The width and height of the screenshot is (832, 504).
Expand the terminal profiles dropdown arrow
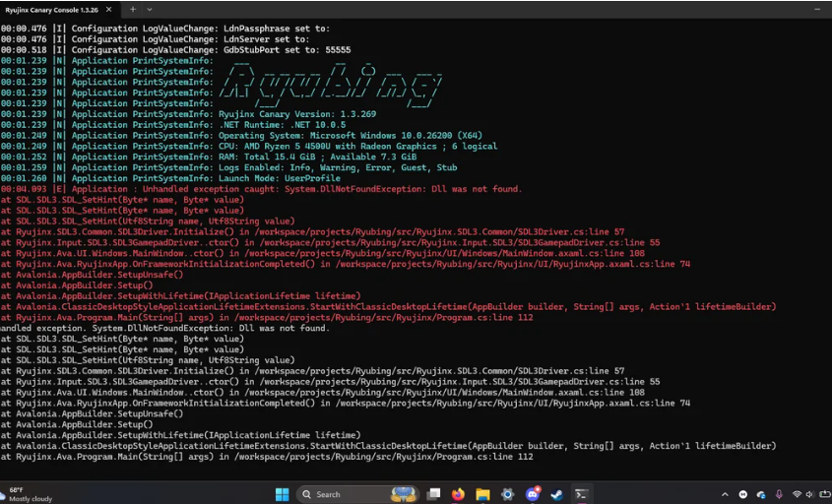[x=150, y=9]
